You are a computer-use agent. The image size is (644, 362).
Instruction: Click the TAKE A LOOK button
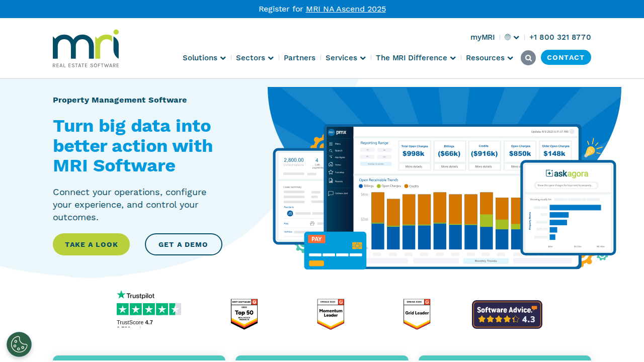[91, 244]
